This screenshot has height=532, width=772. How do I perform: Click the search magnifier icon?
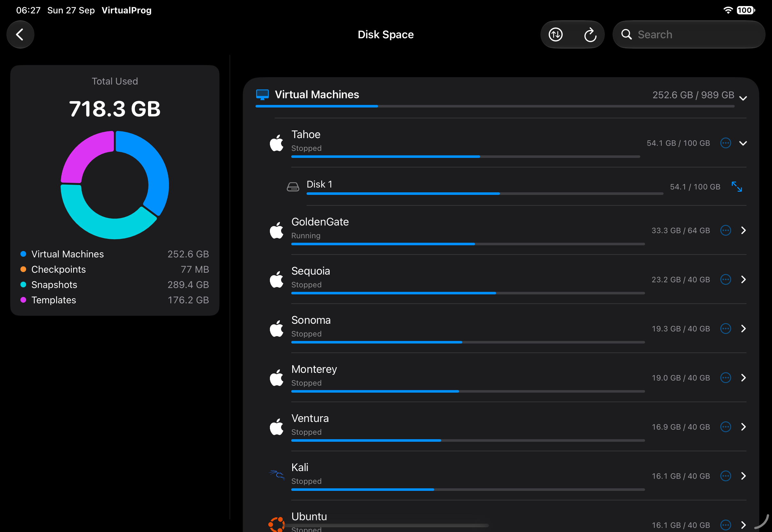coord(626,34)
